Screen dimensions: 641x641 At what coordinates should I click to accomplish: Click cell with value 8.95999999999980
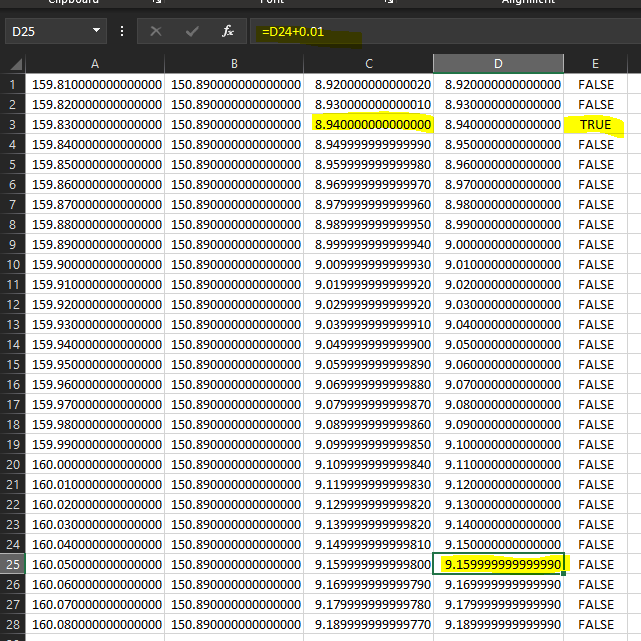pos(369,165)
